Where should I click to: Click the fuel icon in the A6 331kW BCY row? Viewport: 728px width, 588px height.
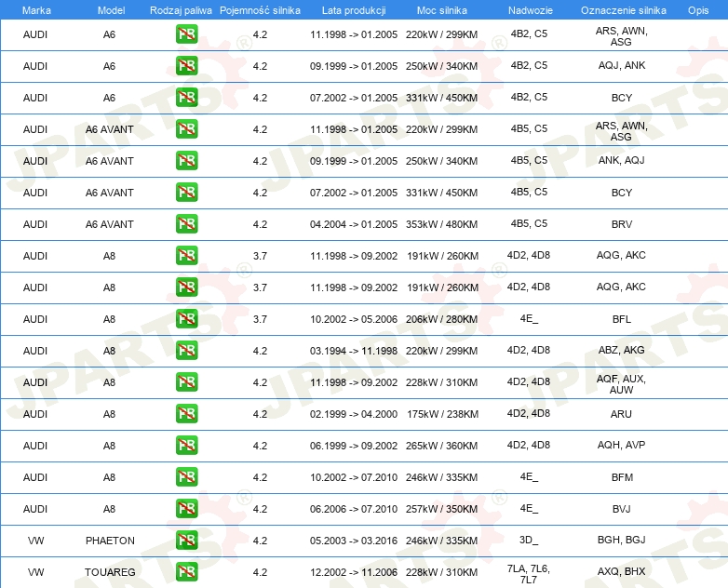186,98
